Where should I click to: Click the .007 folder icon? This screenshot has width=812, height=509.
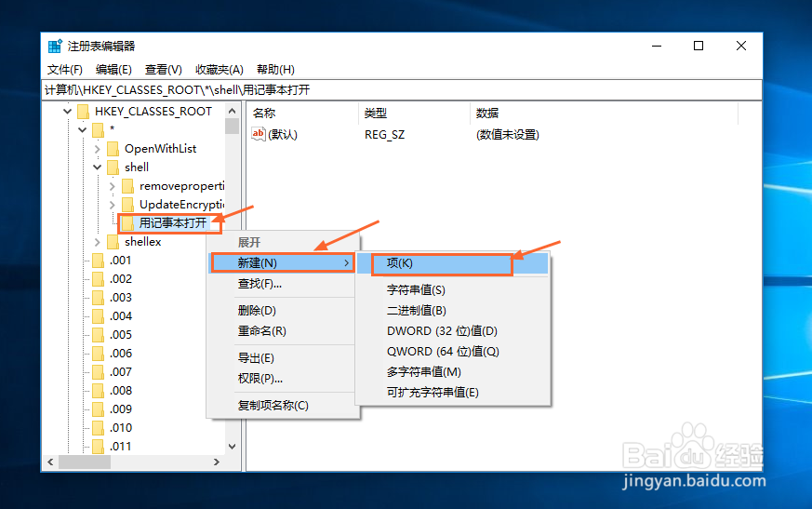coord(98,373)
